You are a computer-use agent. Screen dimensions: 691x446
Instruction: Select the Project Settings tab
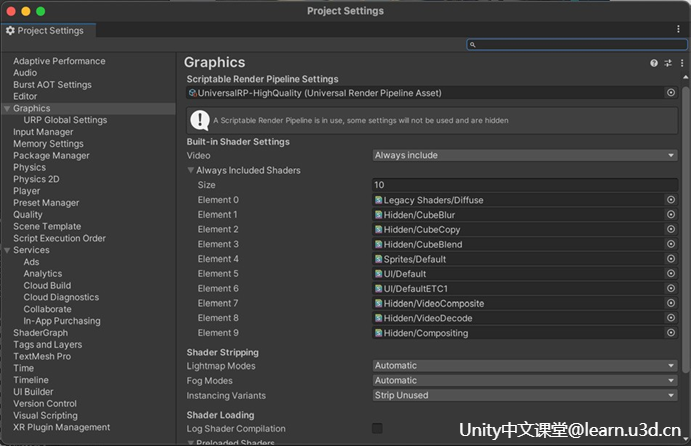pyautogui.click(x=48, y=30)
